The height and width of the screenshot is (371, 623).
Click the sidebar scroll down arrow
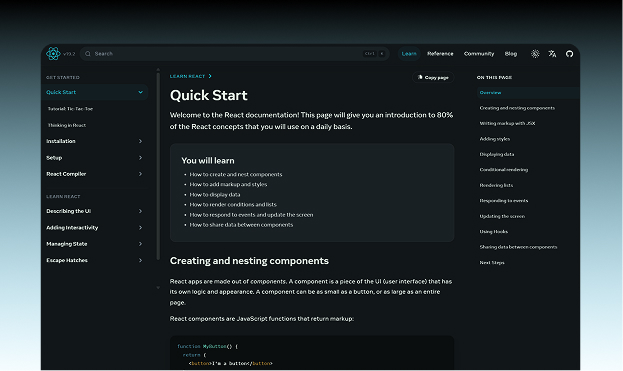coord(158,288)
